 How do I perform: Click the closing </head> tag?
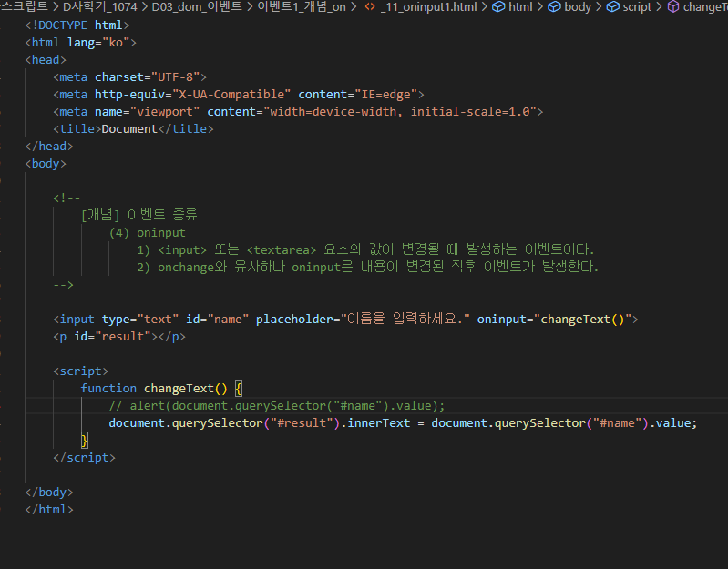click(x=49, y=147)
